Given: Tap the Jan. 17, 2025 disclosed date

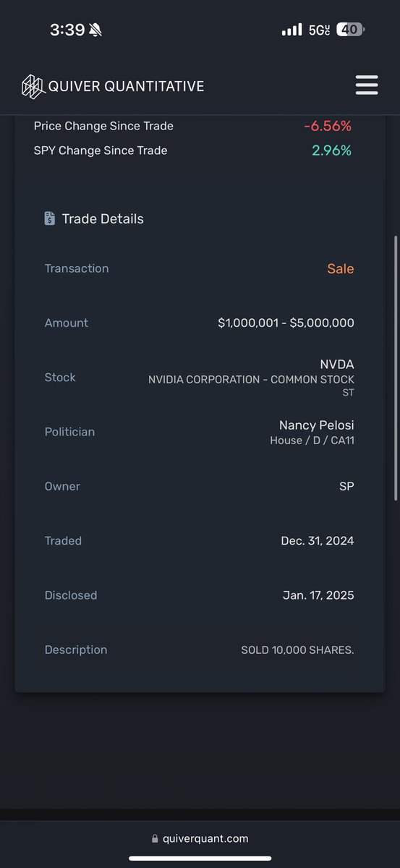Looking at the screenshot, I should (318, 595).
